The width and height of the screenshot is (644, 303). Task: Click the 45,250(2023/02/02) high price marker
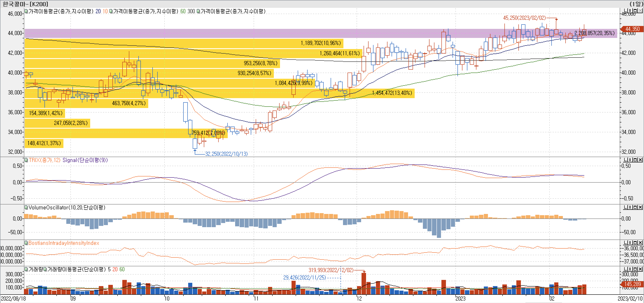click(524, 18)
